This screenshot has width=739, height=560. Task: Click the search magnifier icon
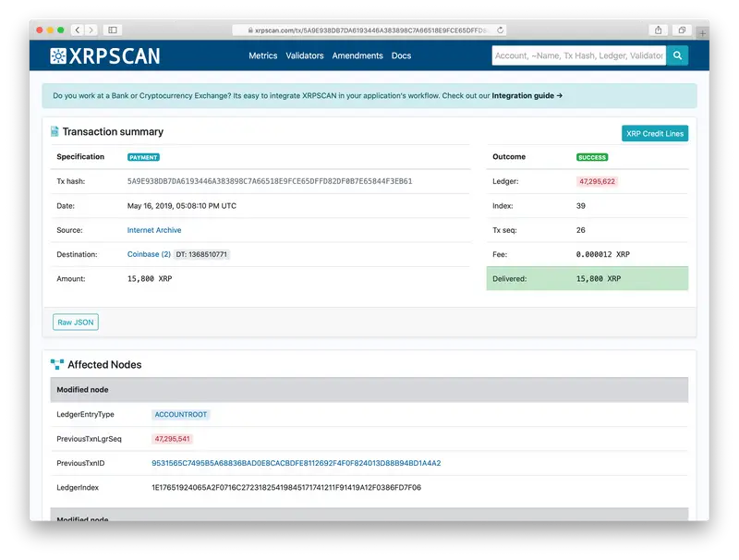tap(677, 55)
